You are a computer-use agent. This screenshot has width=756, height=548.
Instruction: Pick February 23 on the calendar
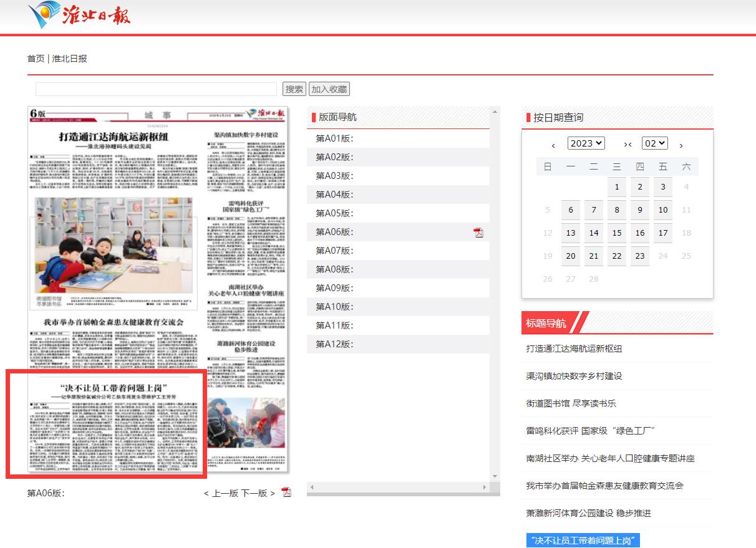point(640,256)
